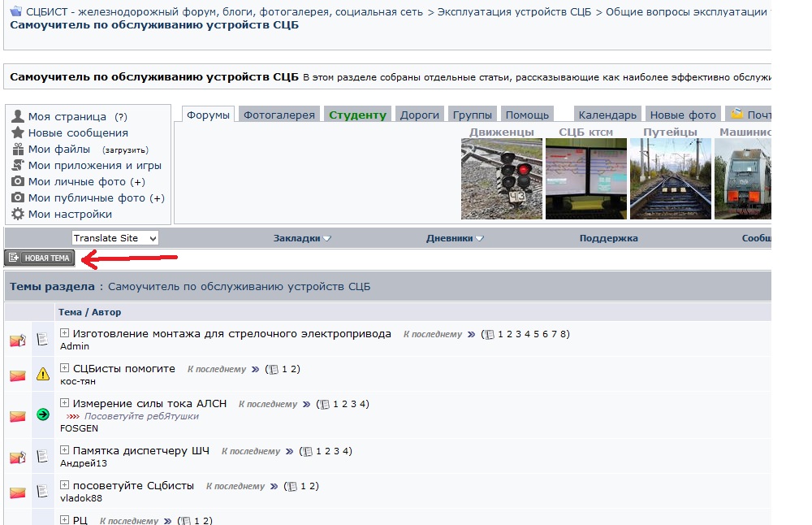
Task: Click the gift icon beside Мои файлы
Action: click(18, 150)
